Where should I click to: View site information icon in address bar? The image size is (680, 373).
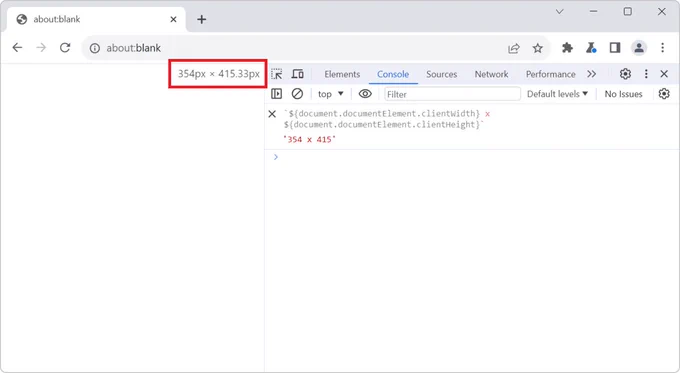click(x=95, y=48)
